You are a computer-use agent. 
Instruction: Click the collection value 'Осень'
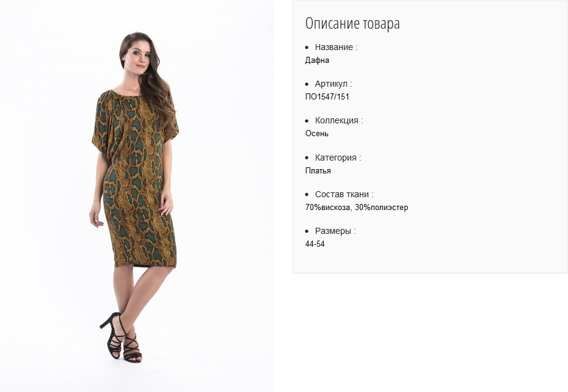[x=317, y=134]
